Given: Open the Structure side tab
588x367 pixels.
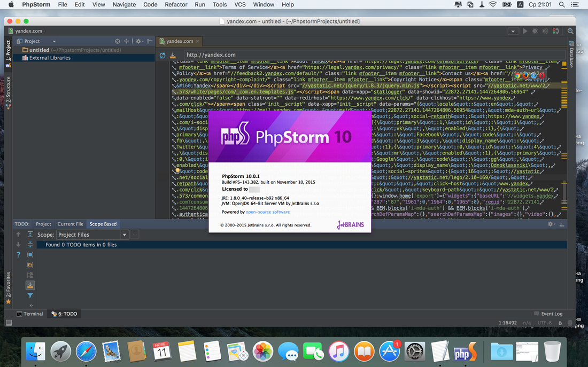Looking at the screenshot, I should pyautogui.click(x=8, y=92).
